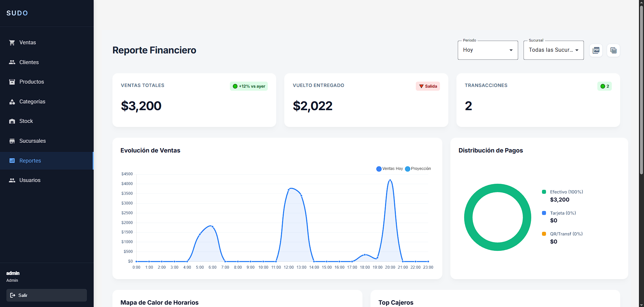Select Reportes in the sidebar

30,161
